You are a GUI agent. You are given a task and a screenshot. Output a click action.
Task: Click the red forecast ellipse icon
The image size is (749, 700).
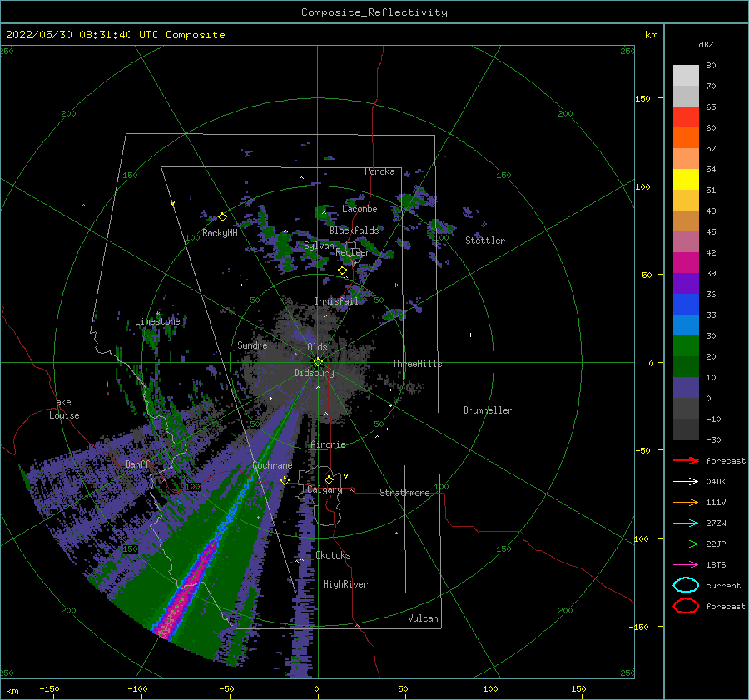pos(686,606)
